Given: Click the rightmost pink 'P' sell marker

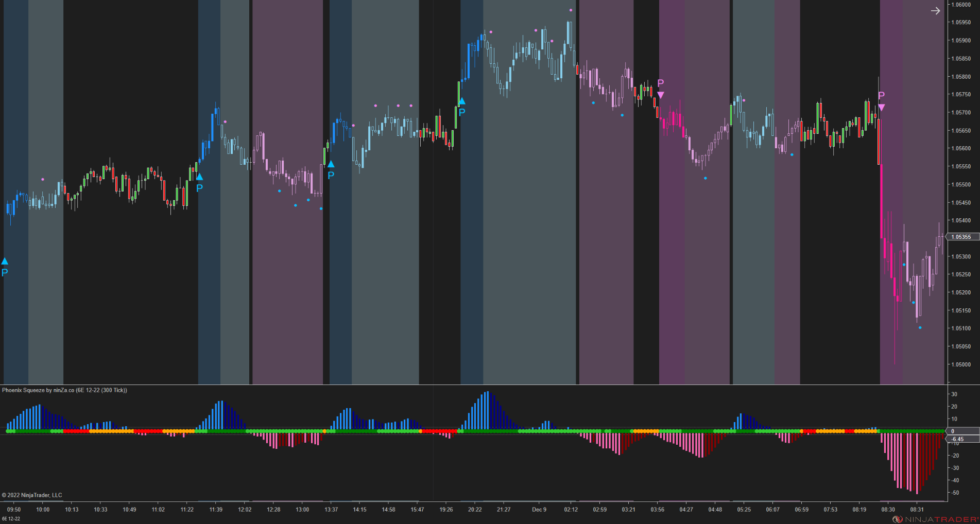Looking at the screenshot, I should click(882, 107).
